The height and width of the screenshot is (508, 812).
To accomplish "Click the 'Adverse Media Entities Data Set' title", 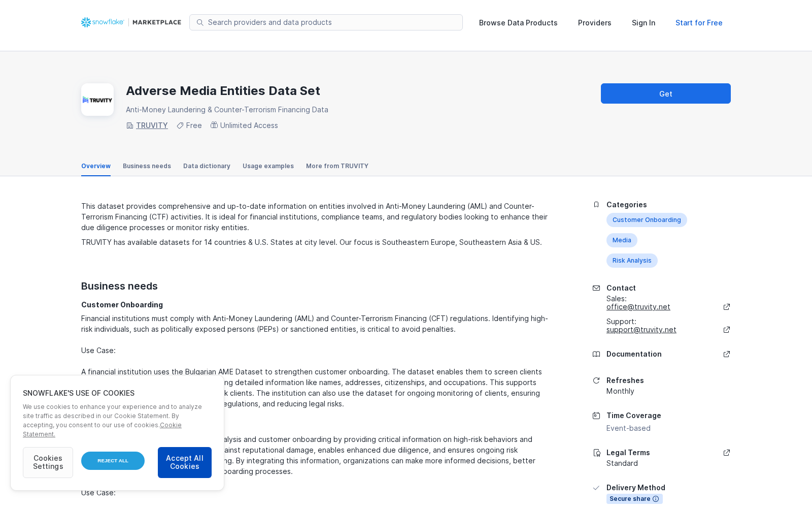I will click(x=223, y=91).
